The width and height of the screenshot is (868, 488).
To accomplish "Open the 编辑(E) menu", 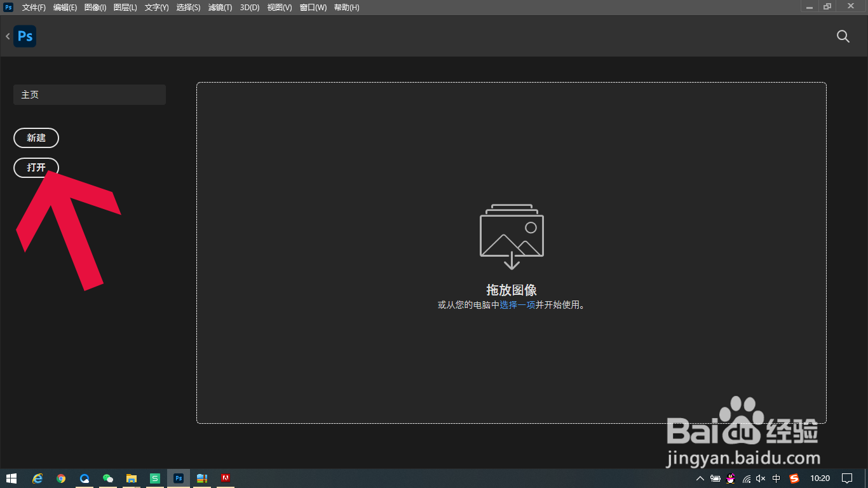I will tap(65, 8).
